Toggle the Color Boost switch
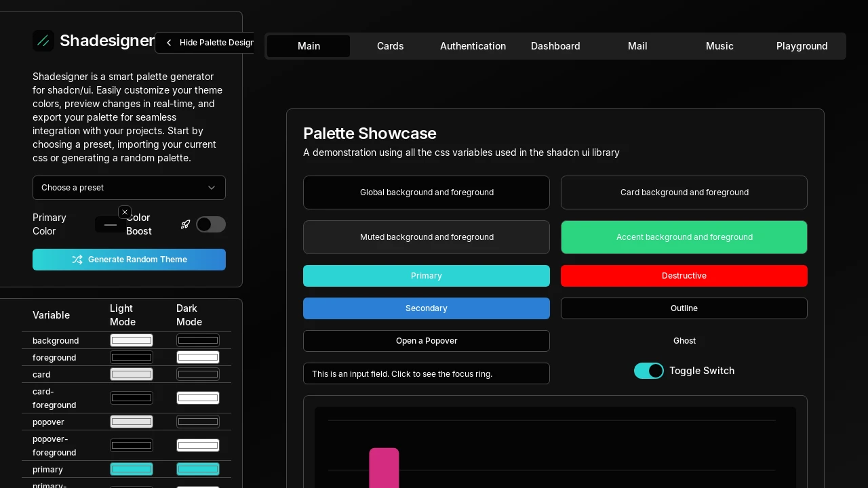 tap(211, 224)
